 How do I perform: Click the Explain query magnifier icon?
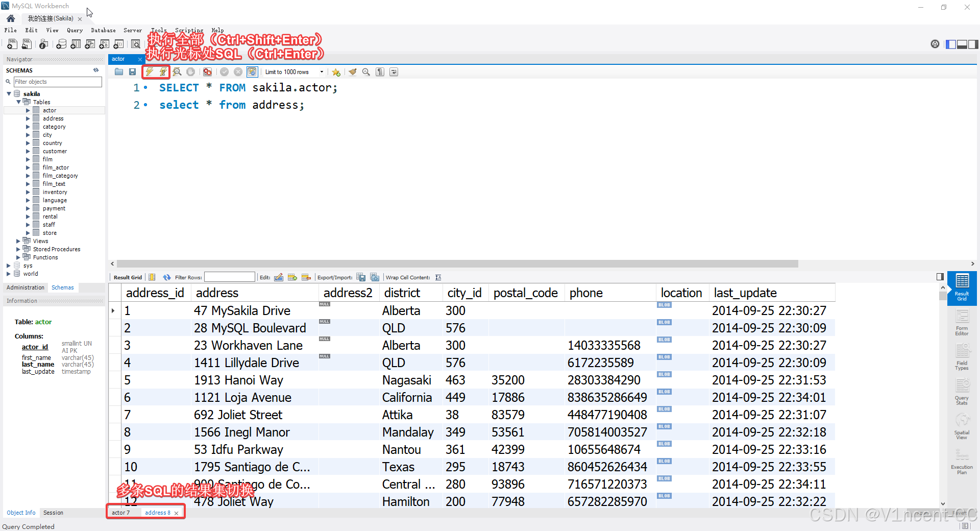(x=177, y=72)
